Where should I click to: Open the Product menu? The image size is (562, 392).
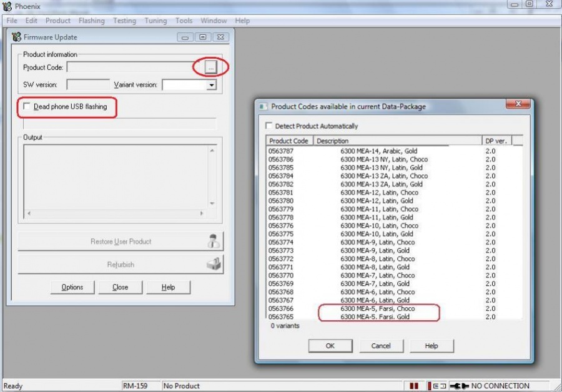(57, 21)
